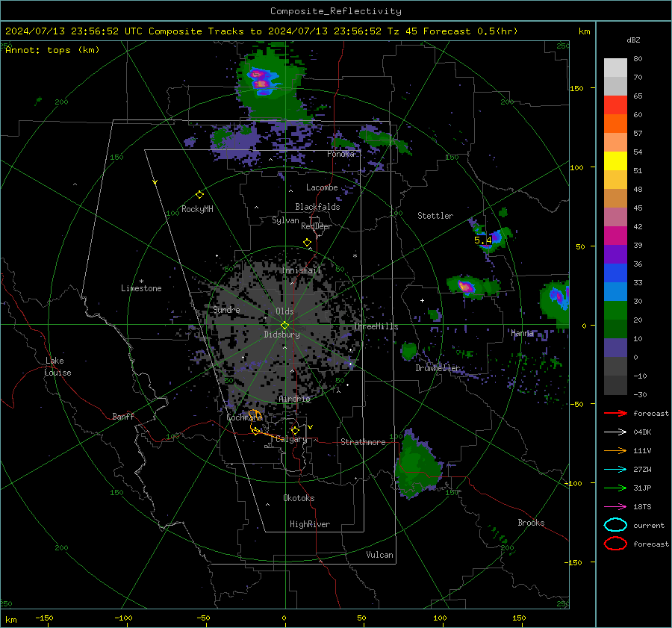Viewport: 672px width, 628px height.
Task: Click the dBZ legend heading
Action: point(633,40)
